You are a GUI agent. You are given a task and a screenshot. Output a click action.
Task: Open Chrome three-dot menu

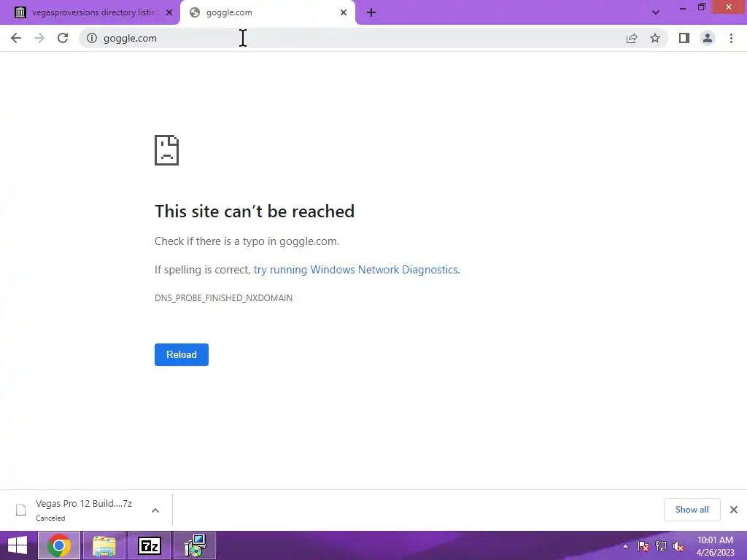coord(731,38)
